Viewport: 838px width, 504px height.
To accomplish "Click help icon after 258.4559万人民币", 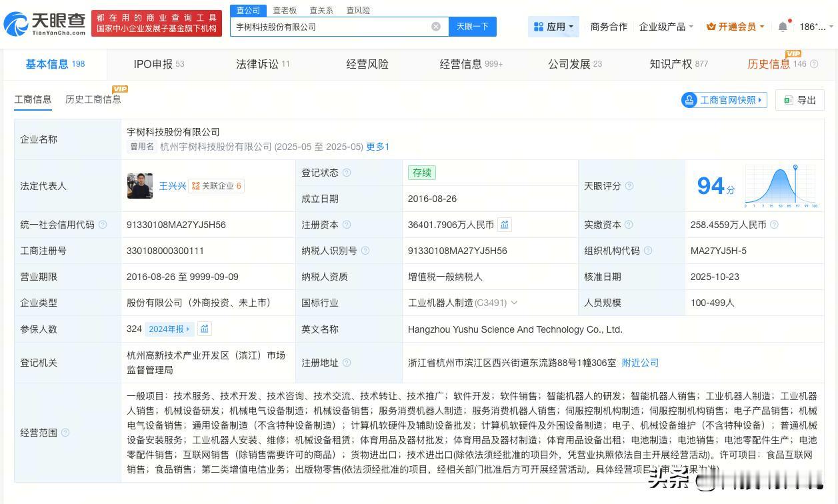I will [x=774, y=225].
